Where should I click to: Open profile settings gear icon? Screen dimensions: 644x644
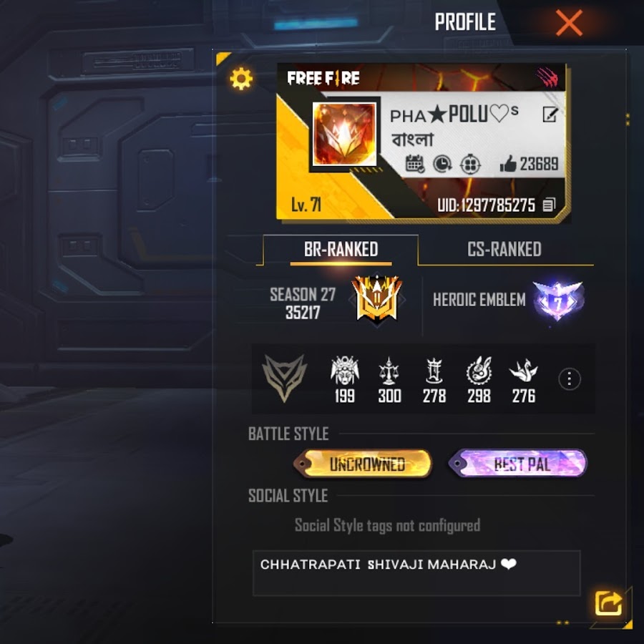[x=241, y=78]
